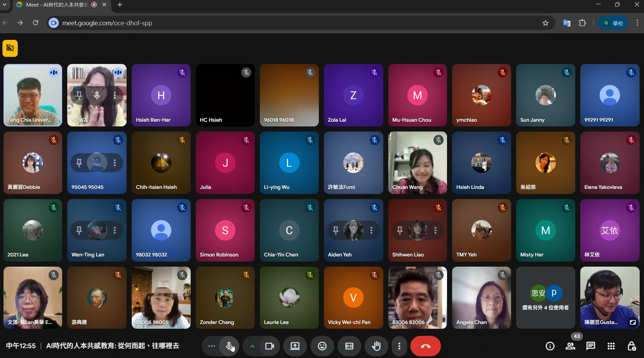This screenshot has height=358, width=644.
Task: Leave the call with red button
Action: [x=426, y=346]
